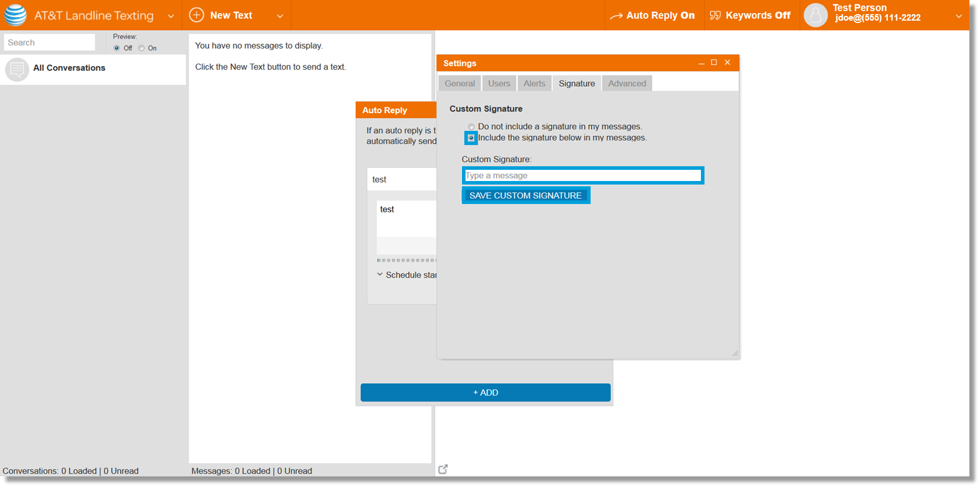The height and width of the screenshot is (487, 980).
Task: Click the Keywords quote-mark icon
Action: 715,15
